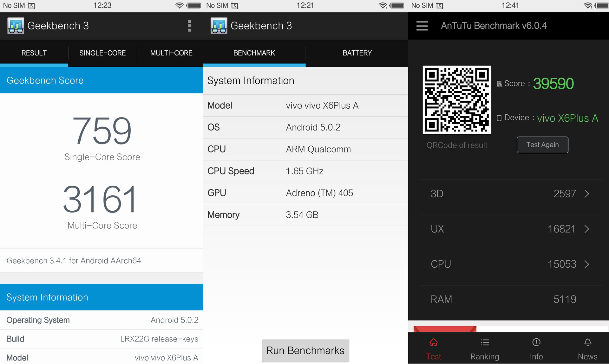The height and width of the screenshot is (364, 609).
Task: Tap the No SIM card icon in left screen
Action: pyautogui.click(x=31, y=6)
